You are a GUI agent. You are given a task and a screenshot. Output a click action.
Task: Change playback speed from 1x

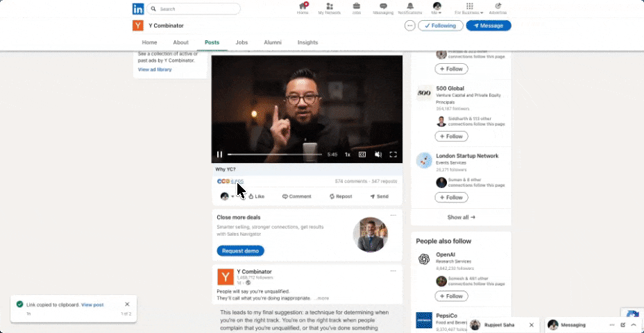tap(348, 155)
